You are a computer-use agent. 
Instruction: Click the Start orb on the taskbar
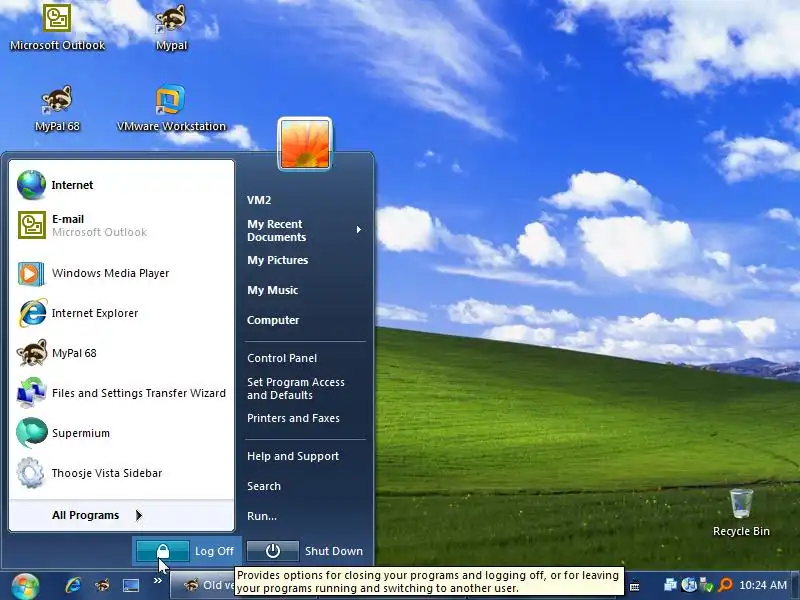point(25,586)
